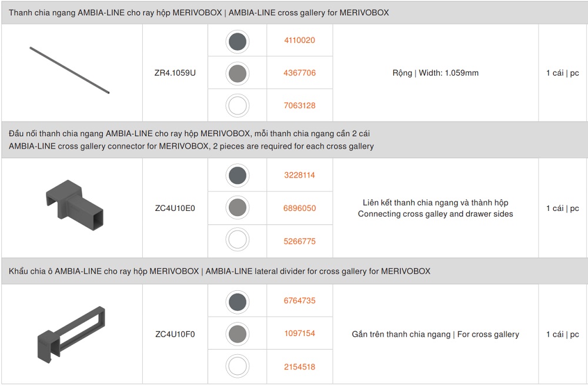
Task: Open article number 4110020 link
Action: tap(299, 41)
